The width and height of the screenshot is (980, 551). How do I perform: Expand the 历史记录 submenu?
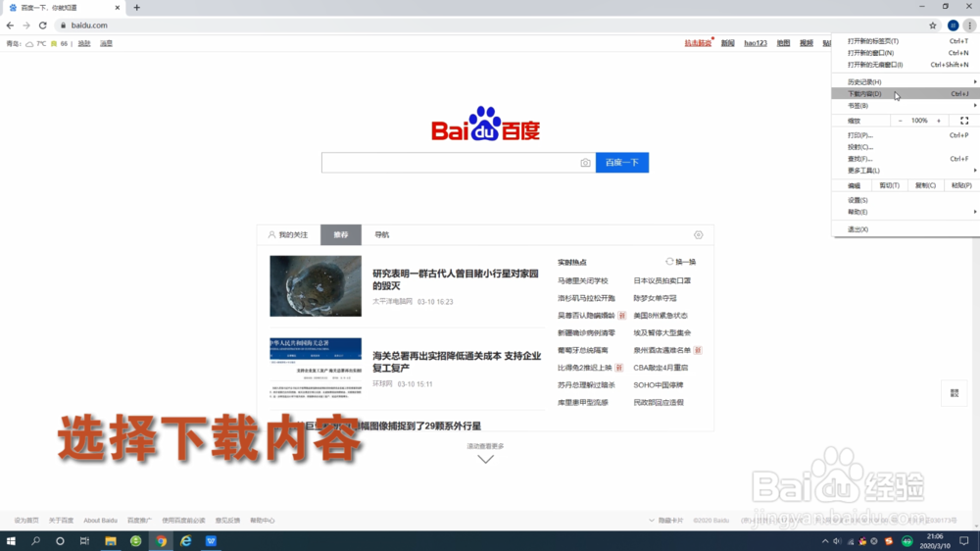[x=906, y=82]
